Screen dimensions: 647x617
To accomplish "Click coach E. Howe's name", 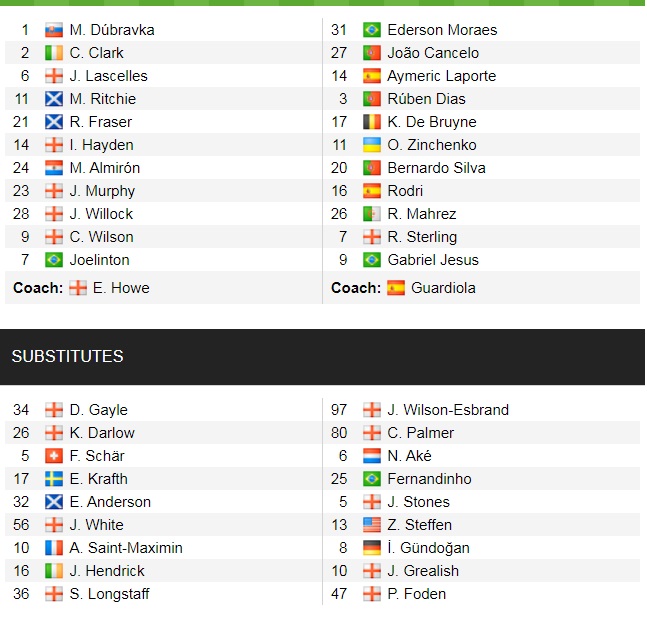I will pyautogui.click(x=121, y=288).
